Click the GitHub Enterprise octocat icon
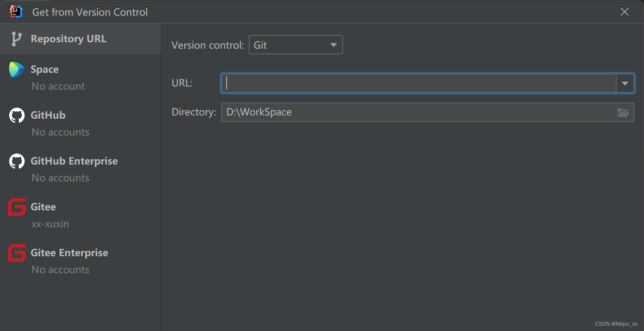Image resolution: width=644 pixels, height=331 pixels. pos(17,161)
